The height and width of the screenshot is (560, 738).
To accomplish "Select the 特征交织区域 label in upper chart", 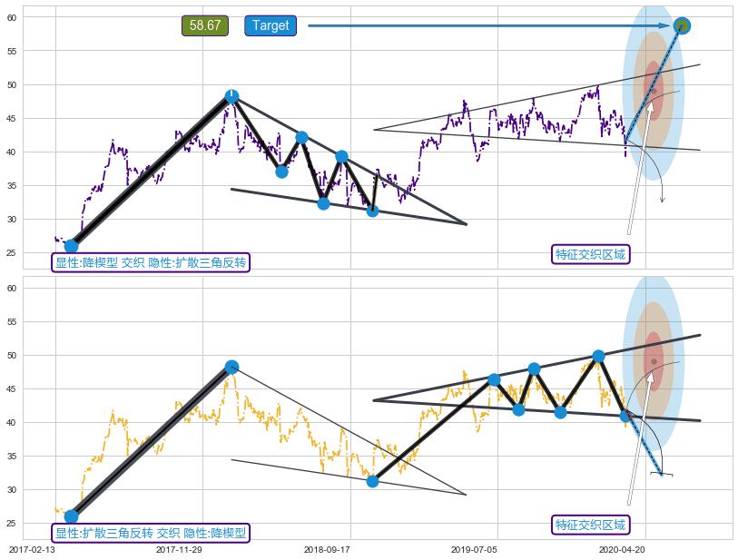I will pyautogui.click(x=590, y=254).
